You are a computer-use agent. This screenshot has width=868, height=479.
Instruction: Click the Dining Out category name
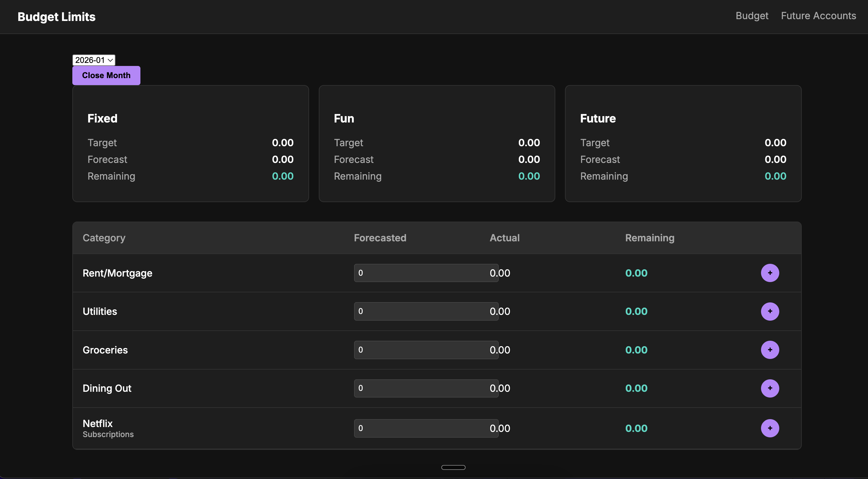click(x=107, y=388)
